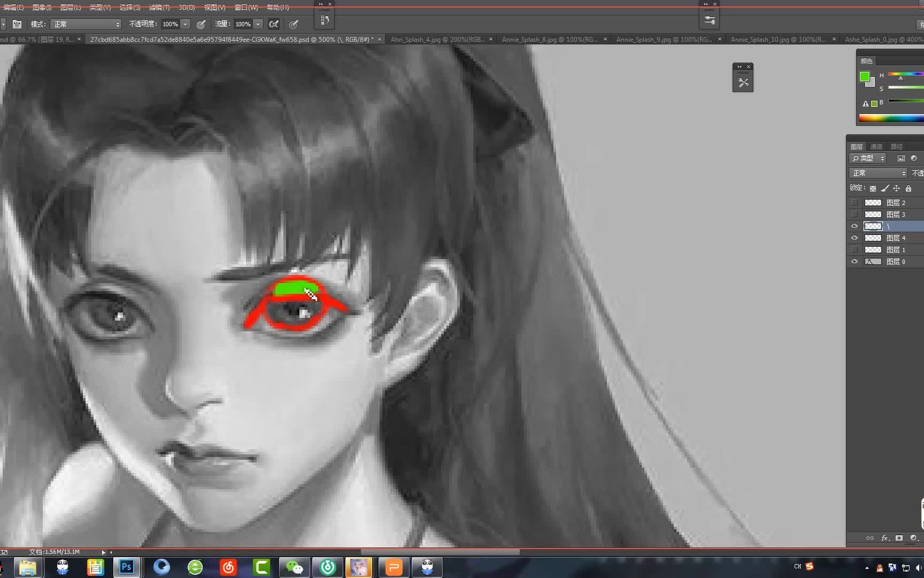Open the 窗口(W) menu
Viewport: 924px width, 578px height.
[x=246, y=7]
